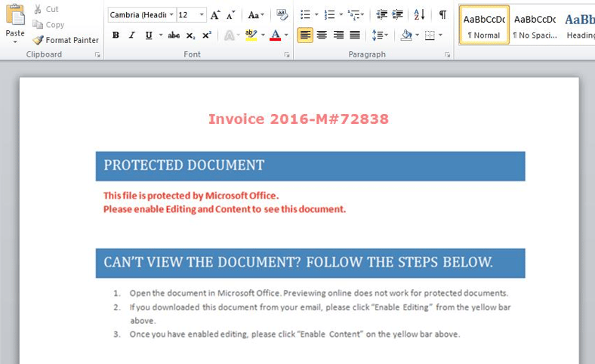The height and width of the screenshot is (364, 595).
Task: Click the Sort icon in Paragraph group
Action: click(x=419, y=15)
